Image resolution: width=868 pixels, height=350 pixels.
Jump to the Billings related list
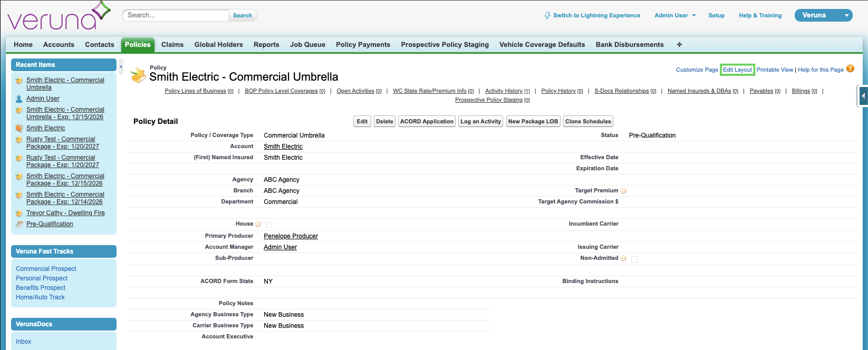[804, 91]
